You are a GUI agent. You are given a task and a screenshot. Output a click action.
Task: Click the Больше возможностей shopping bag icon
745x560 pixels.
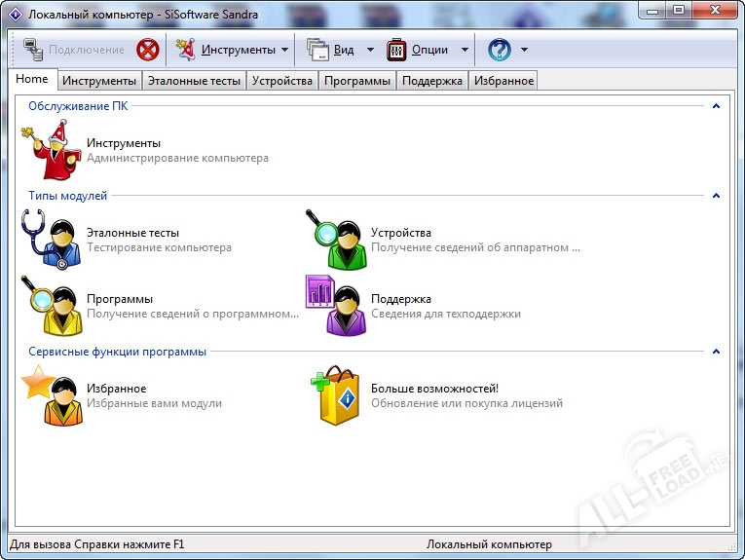coord(334,395)
